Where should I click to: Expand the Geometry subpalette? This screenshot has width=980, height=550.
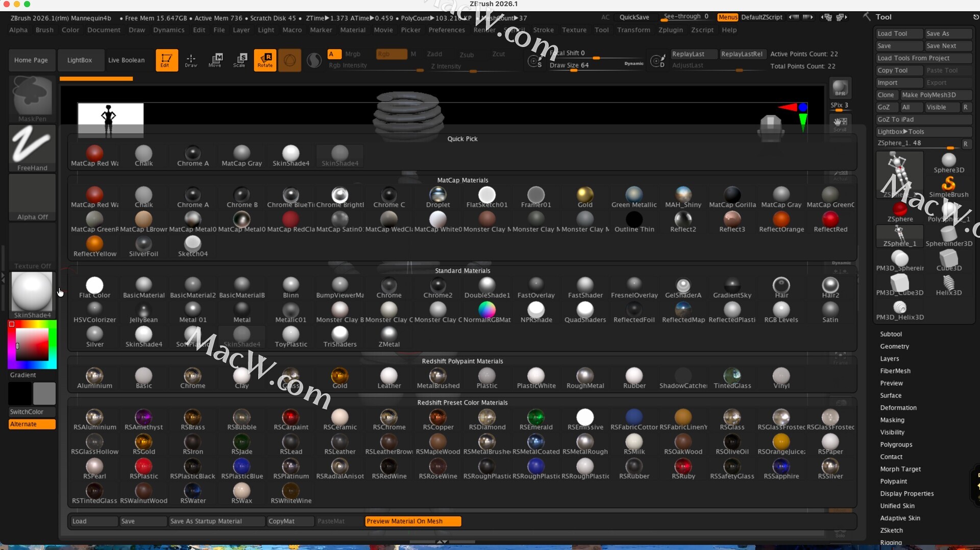tap(894, 346)
